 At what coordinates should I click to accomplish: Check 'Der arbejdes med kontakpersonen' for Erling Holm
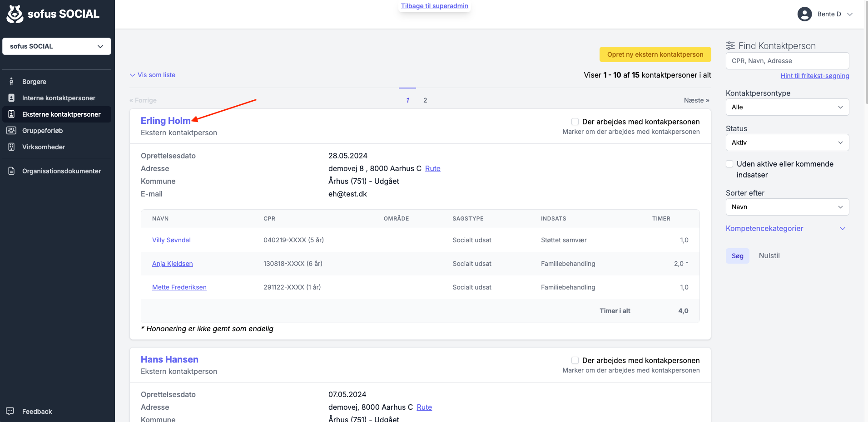pyautogui.click(x=575, y=122)
